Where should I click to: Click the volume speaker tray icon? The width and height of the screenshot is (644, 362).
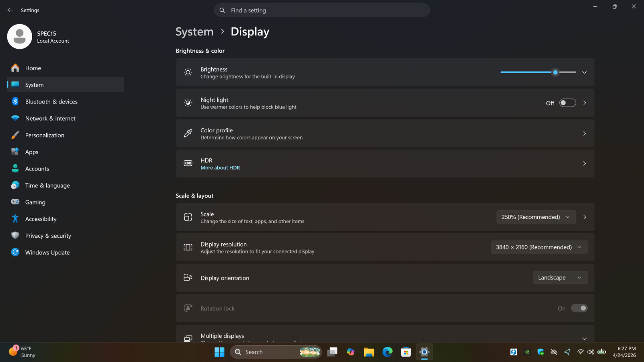coord(590,352)
